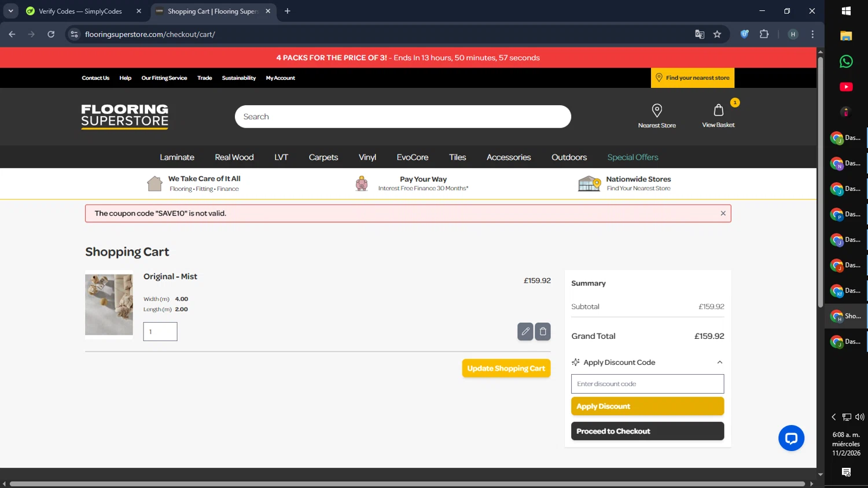
Task: Open WhatsApp from the taskbar
Action: [846, 61]
